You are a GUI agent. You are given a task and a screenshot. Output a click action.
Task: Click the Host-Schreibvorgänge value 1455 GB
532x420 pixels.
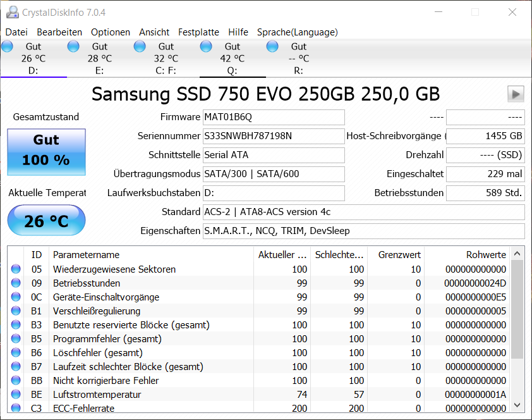[x=485, y=136]
